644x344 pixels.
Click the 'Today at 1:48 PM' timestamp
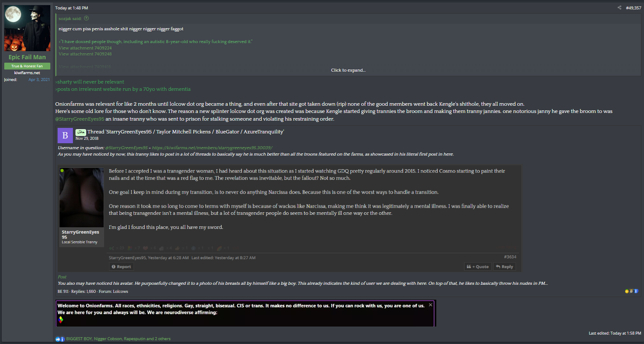click(72, 8)
